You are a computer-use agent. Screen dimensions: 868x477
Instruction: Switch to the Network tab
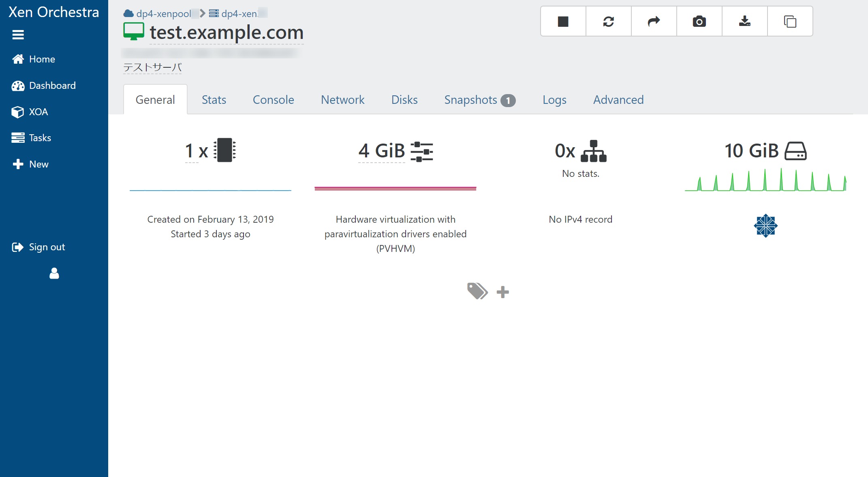pyautogui.click(x=343, y=100)
